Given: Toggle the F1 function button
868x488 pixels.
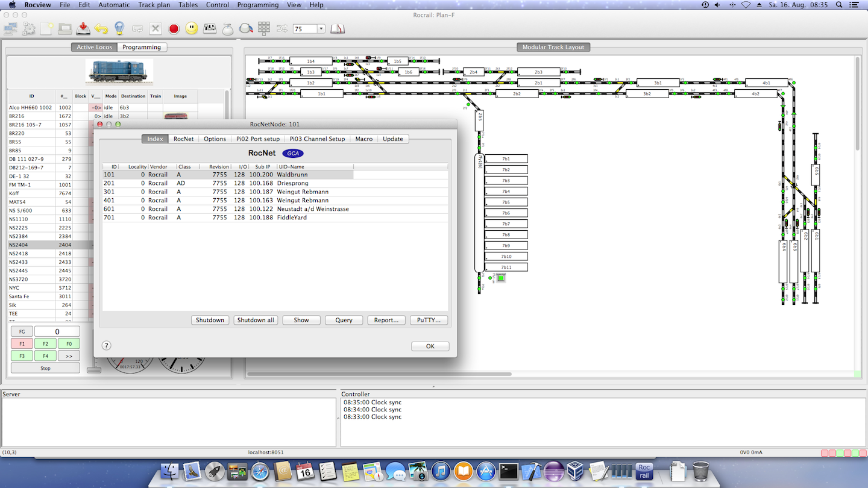Looking at the screenshot, I should [22, 344].
